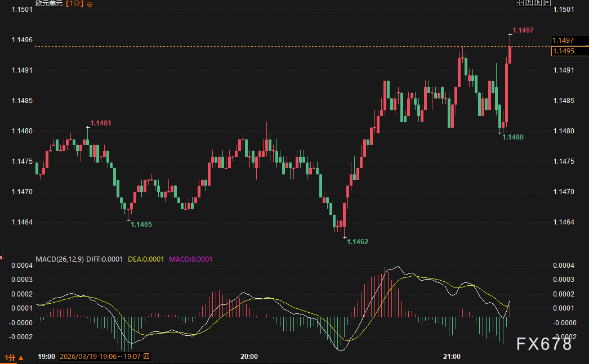Screen dimensions: 589x364
Task: Click the 【1分】 period label in title
Action: (74, 4)
